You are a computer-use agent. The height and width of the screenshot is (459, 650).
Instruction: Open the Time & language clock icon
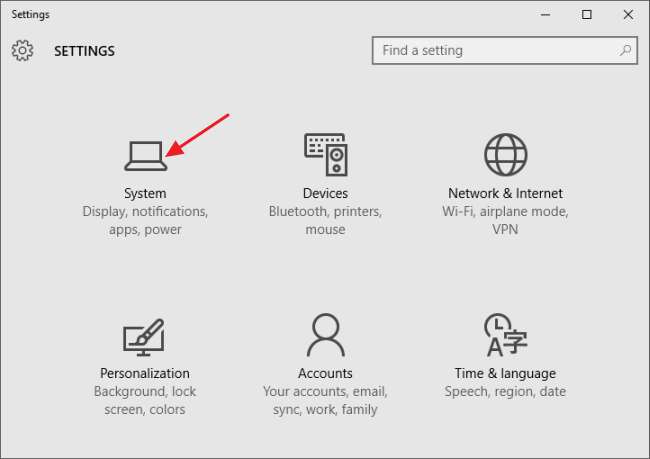tap(505, 335)
